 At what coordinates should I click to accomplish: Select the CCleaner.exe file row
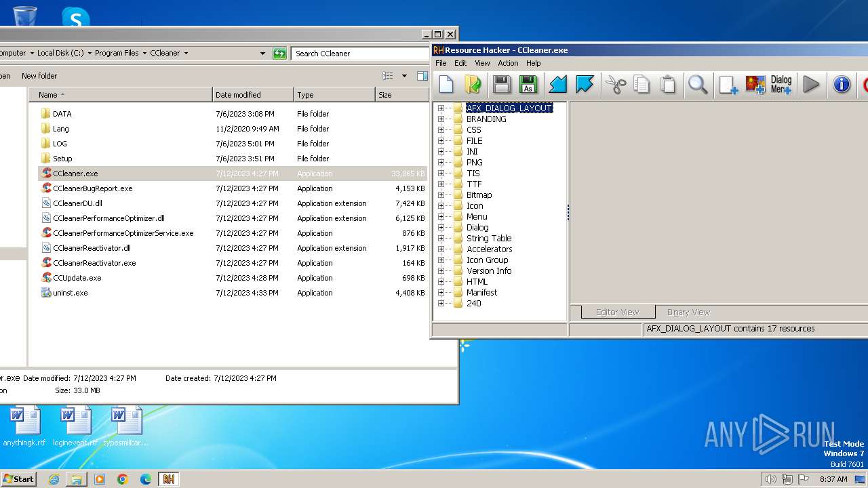(x=233, y=174)
